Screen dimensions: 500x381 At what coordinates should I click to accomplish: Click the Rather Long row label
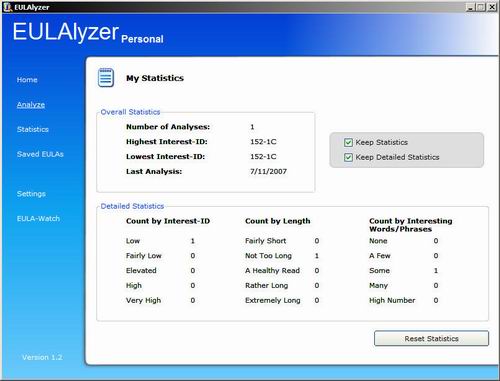266,285
